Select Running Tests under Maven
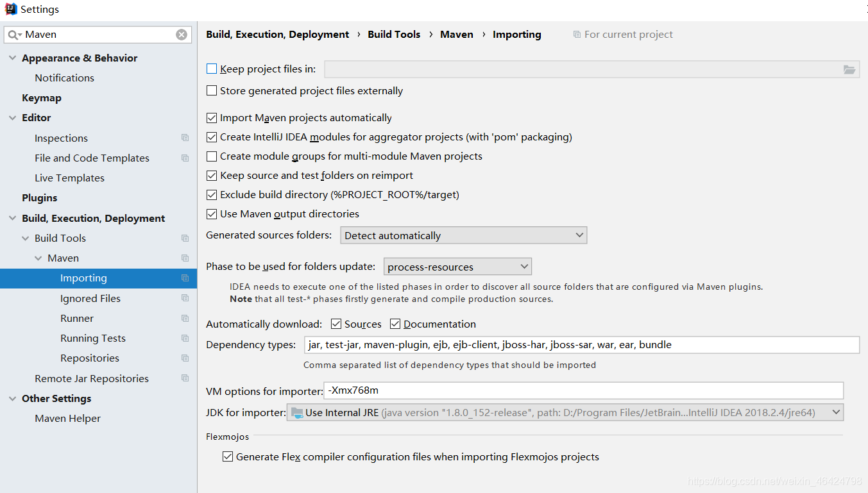 (x=93, y=338)
